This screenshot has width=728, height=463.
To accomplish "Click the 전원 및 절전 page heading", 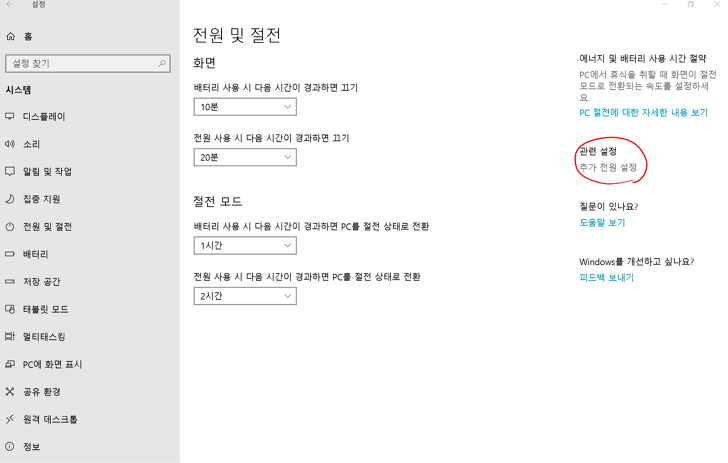I will pos(237,35).
